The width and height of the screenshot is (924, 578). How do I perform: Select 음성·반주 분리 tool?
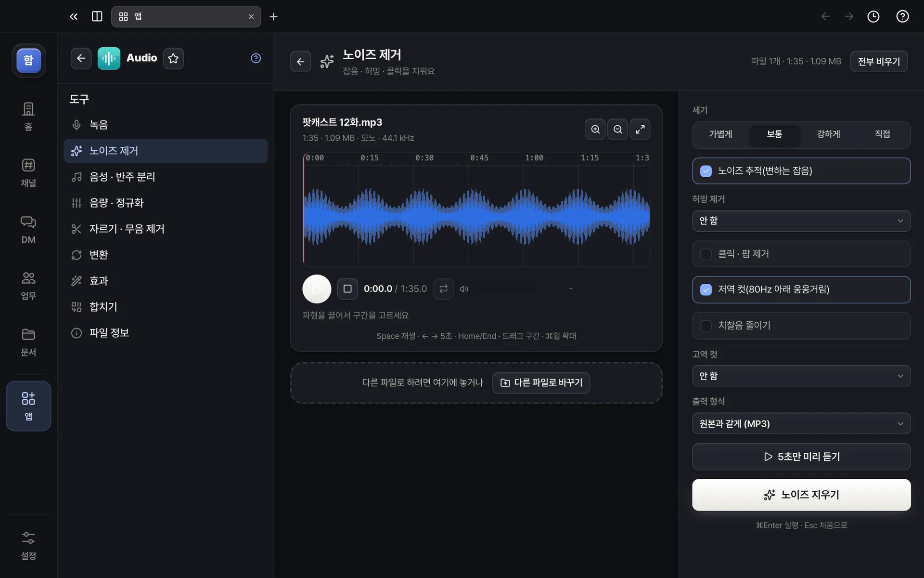166,177
